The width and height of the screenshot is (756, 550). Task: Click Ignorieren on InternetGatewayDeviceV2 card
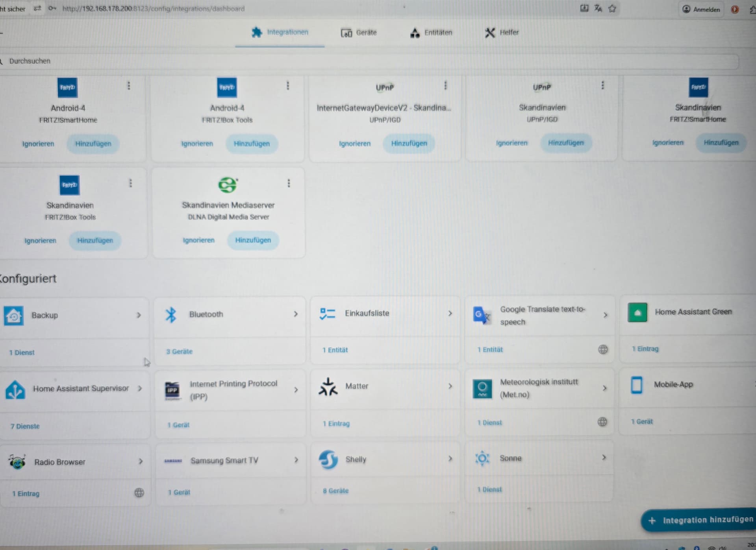(354, 144)
